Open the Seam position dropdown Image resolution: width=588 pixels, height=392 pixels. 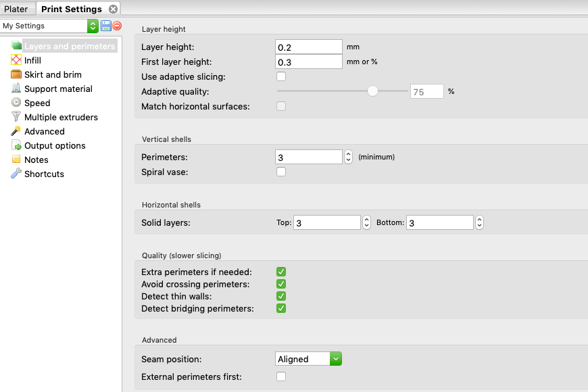308,359
